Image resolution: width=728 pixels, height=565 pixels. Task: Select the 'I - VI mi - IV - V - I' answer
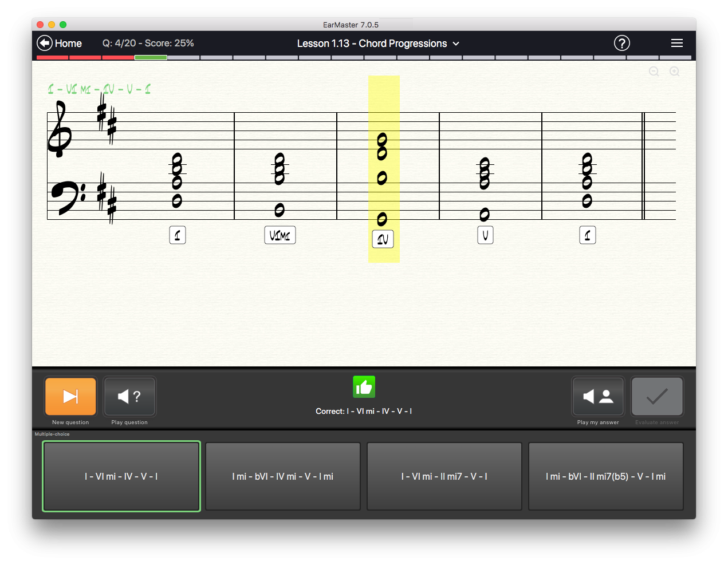(121, 476)
